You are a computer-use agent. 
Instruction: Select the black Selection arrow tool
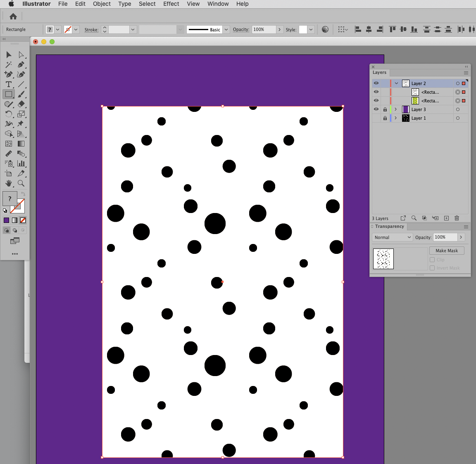(x=8, y=54)
